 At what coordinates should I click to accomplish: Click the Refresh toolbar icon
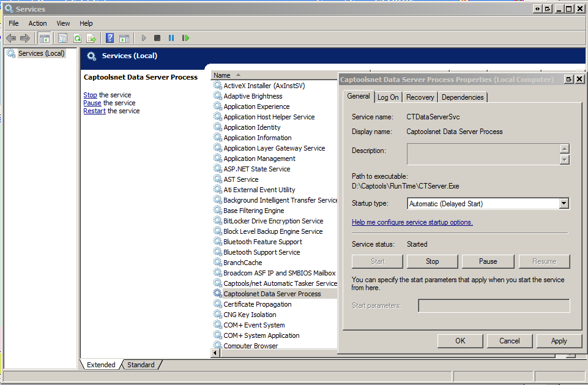(77, 38)
